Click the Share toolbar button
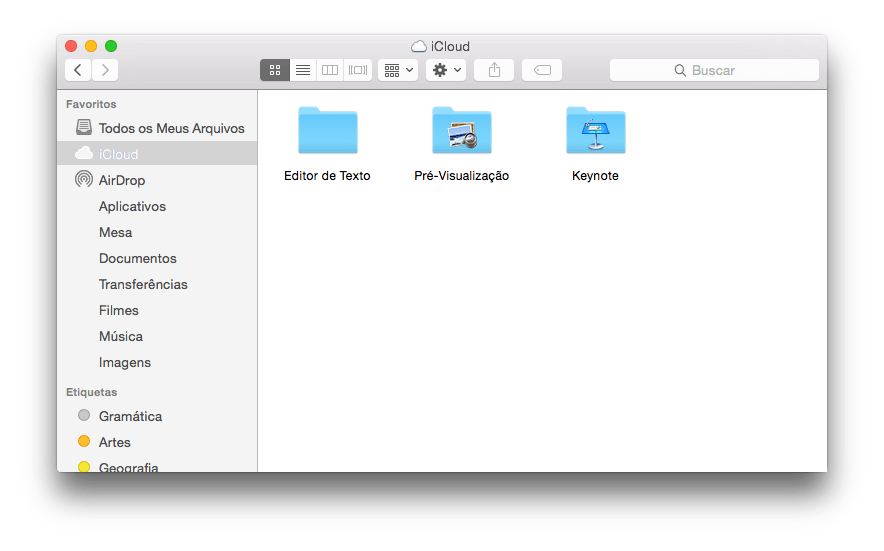 [x=494, y=70]
